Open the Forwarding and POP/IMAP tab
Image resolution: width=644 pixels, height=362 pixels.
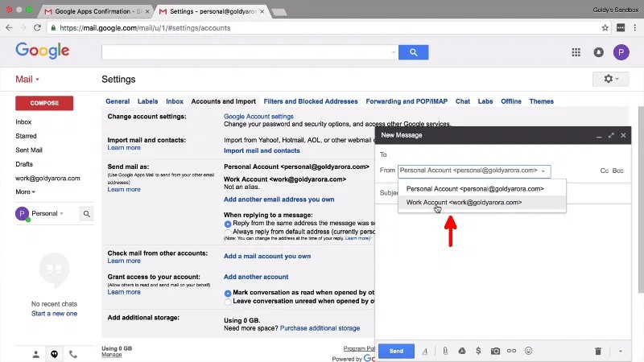(x=407, y=101)
